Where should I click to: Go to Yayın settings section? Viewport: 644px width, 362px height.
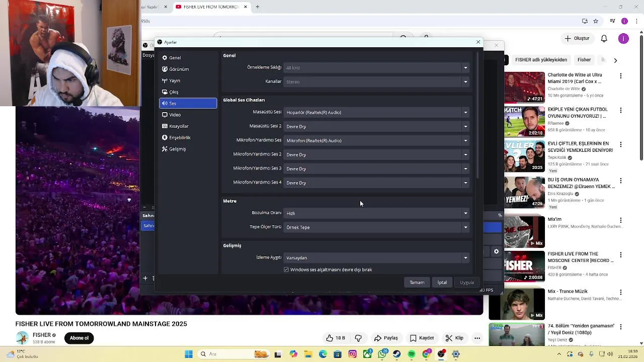(188, 80)
